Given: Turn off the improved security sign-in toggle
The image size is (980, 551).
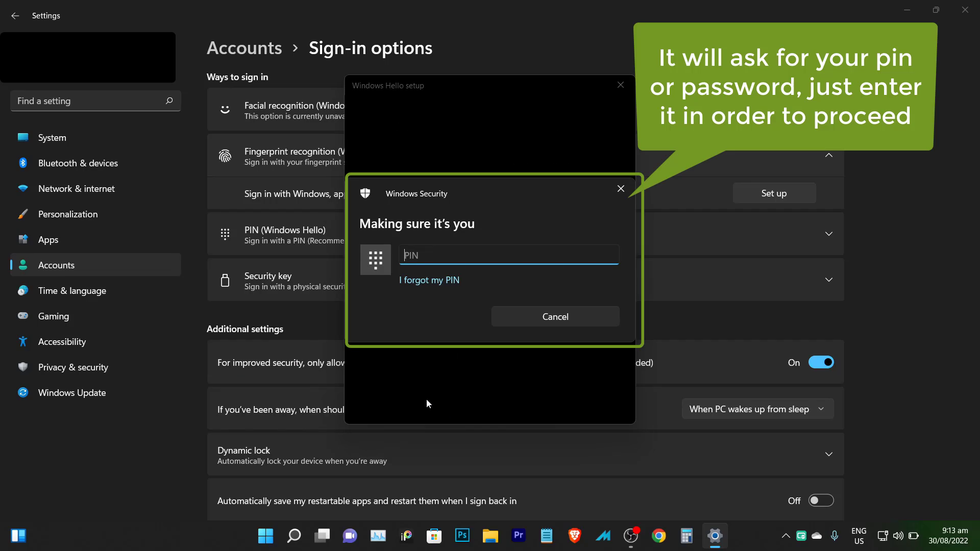Looking at the screenshot, I should point(821,362).
